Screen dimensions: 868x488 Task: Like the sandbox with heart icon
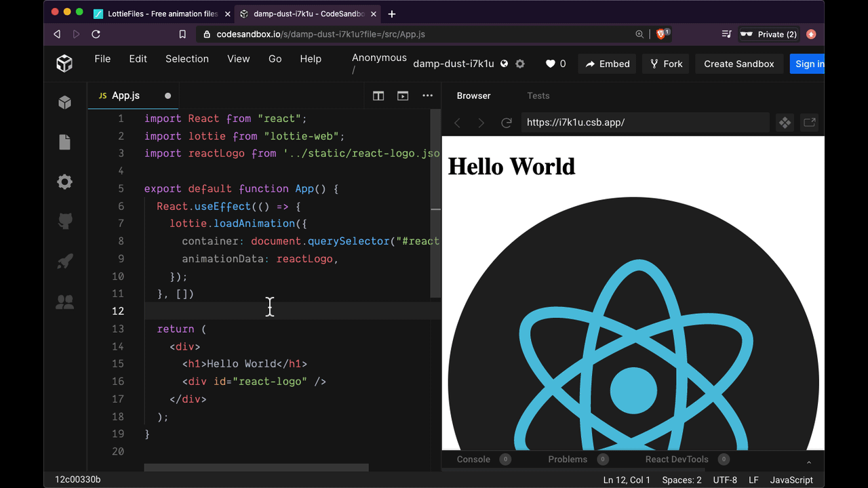551,64
